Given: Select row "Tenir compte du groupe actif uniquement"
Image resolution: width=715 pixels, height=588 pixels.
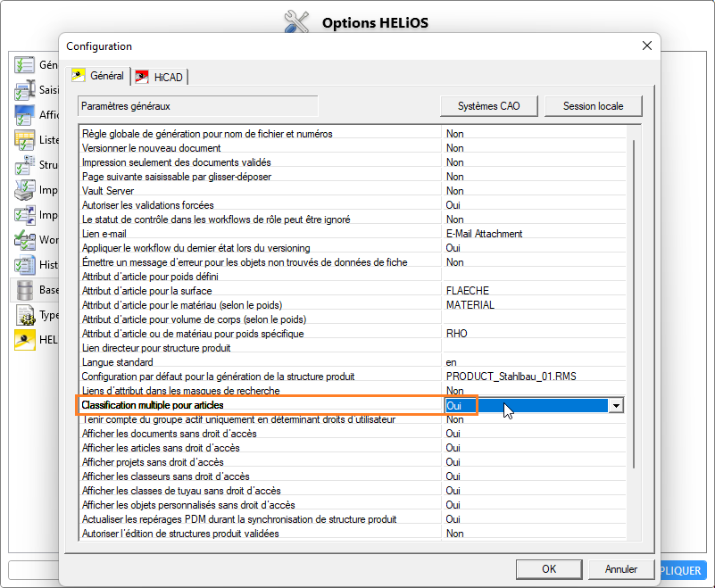Looking at the screenshot, I should tap(352, 419).
